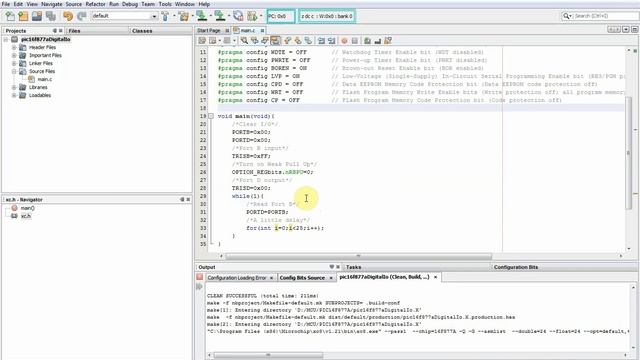The width and height of the screenshot is (640, 360).
Task: Click the Comment editor toolbar icon
Action: pos(367,40)
